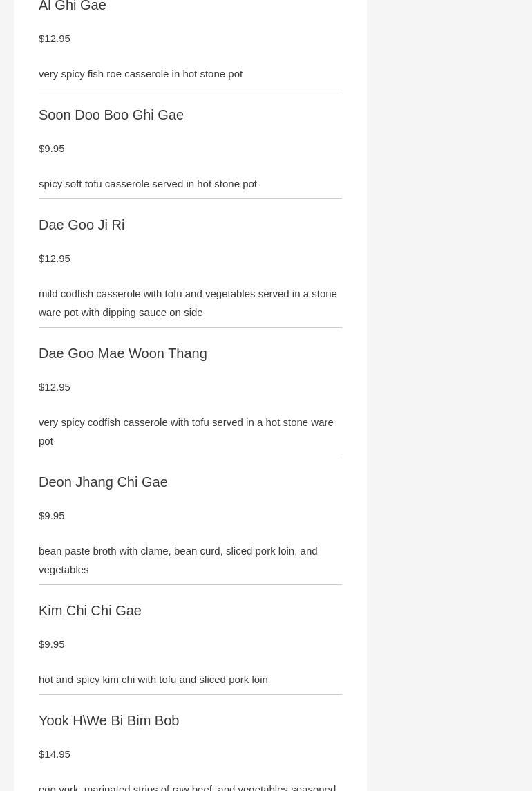
Task: Click the $9.95 price of Deon Jhang Chi Gae
Action: (x=52, y=516)
